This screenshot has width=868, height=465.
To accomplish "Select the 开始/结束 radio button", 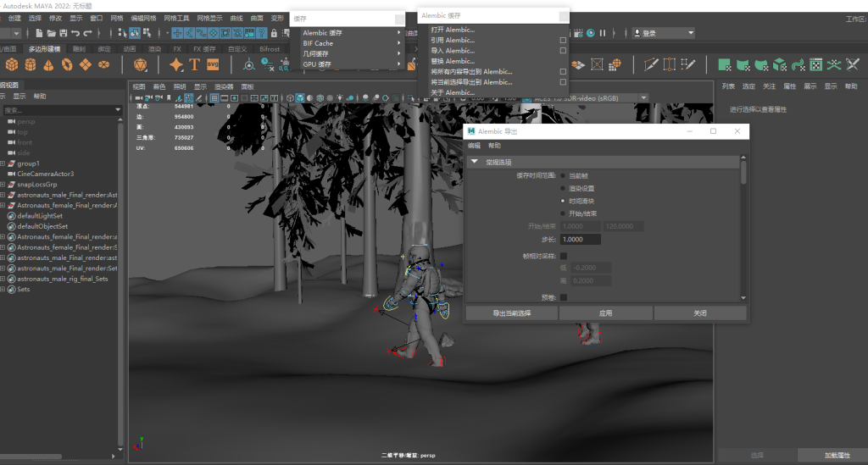I will 563,213.
